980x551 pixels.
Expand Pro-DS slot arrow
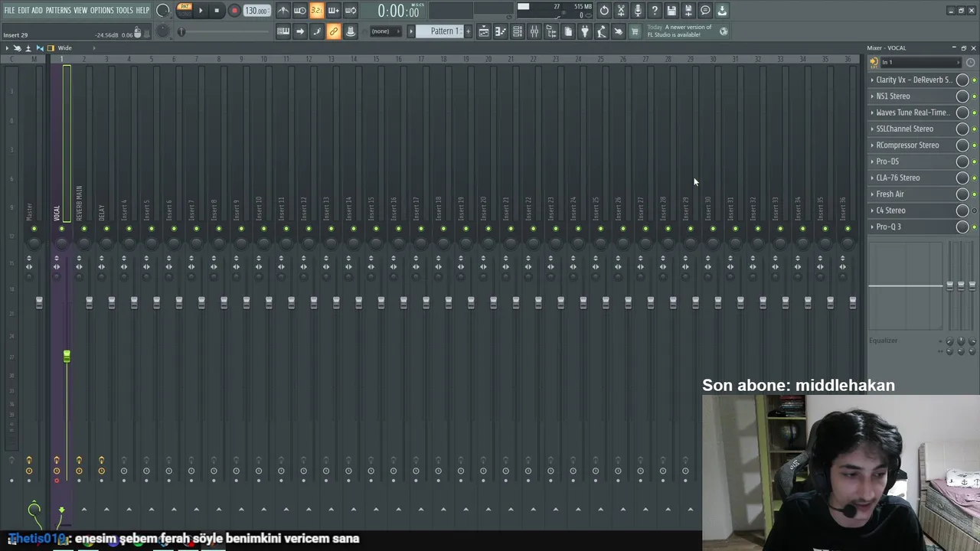click(872, 161)
